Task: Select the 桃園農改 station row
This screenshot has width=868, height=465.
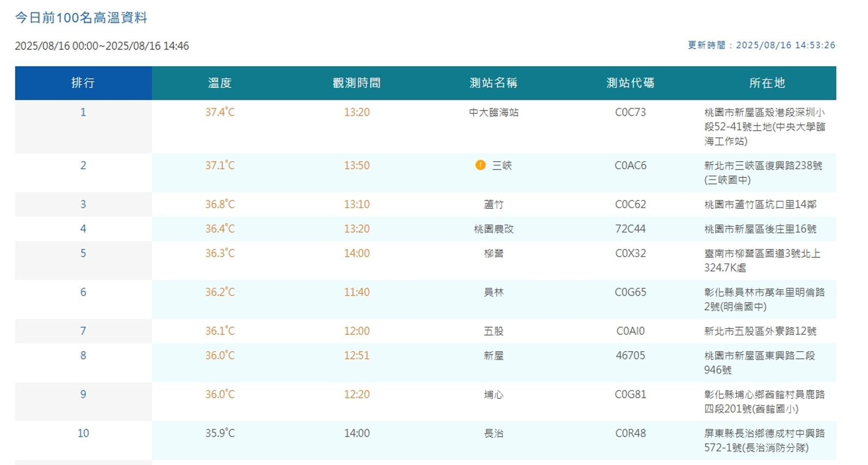Action: click(493, 229)
